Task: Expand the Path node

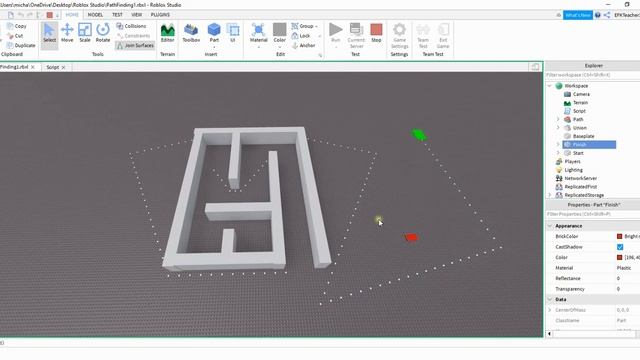Action: pos(558,119)
